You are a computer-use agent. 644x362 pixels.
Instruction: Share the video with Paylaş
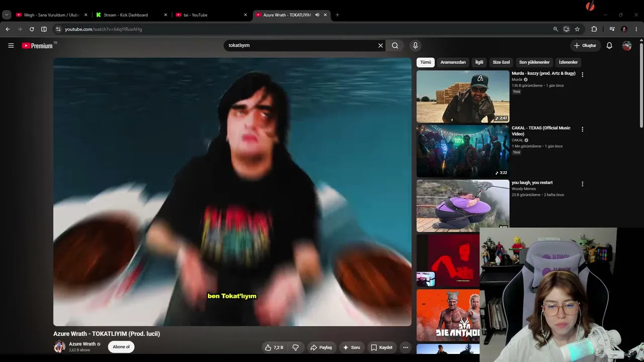(321, 347)
